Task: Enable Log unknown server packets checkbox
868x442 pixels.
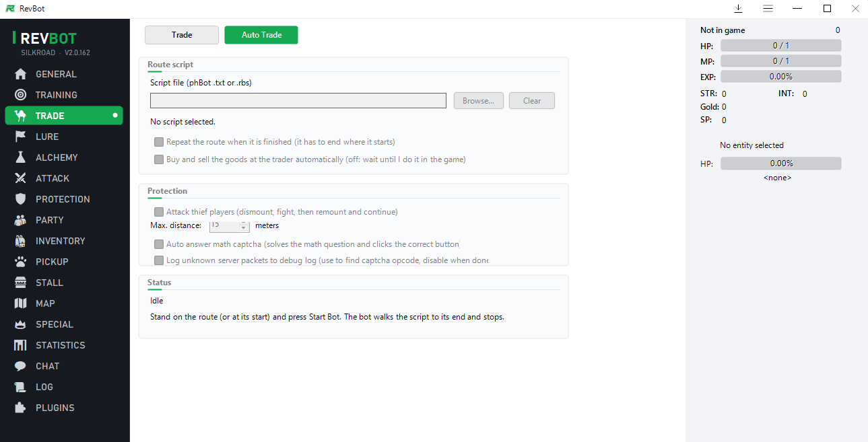Action: click(159, 260)
